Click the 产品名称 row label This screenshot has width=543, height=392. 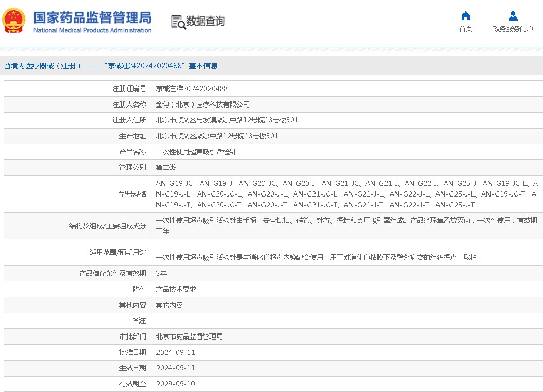[133, 152]
